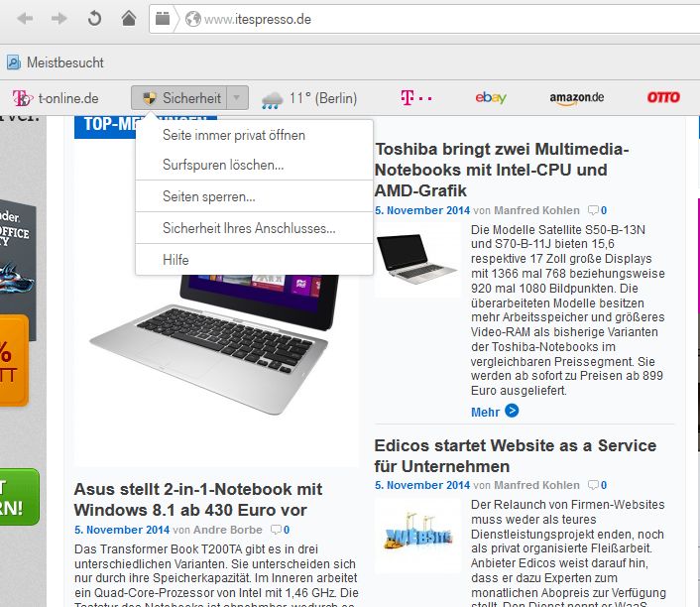
Task: Open the Toshiba Multimedia-Notebooks headline
Action: point(502,170)
